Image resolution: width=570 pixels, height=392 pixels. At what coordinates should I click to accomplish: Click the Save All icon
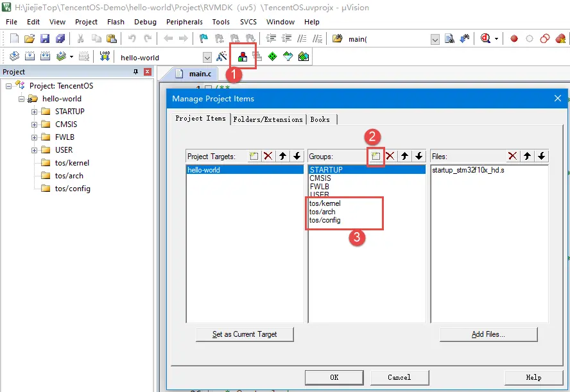click(x=60, y=38)
